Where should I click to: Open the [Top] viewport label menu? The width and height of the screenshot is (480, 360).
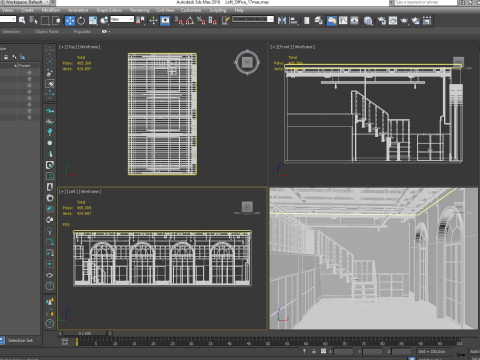click(71, 47)
